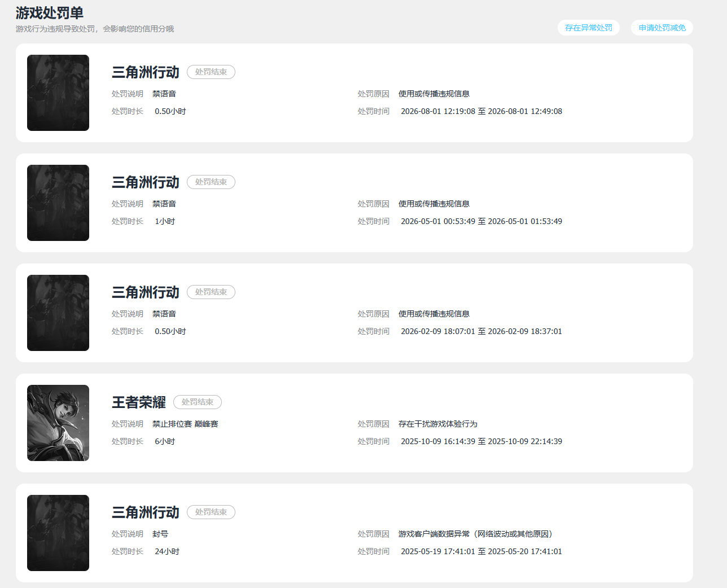Click 处罚时间 label beside the 2025-10-09 range

(374, 442)
